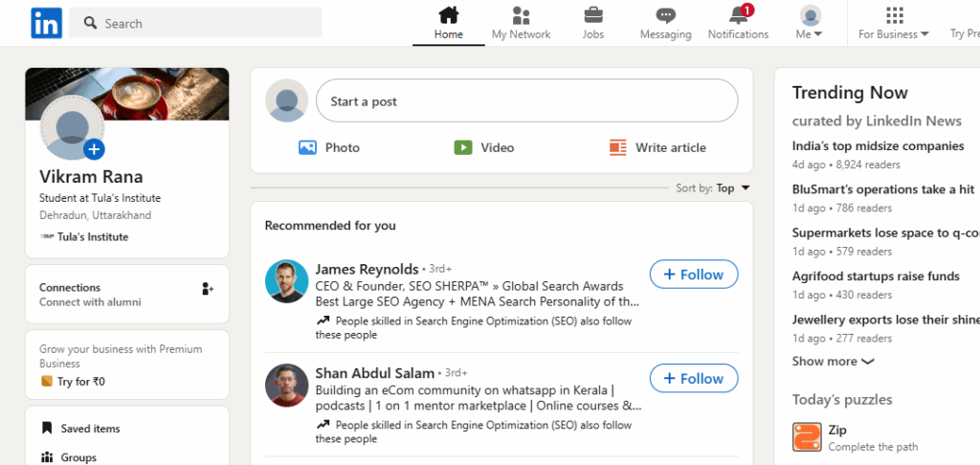
Task: Add a Video to a post
Action: (x=483, y=148)
